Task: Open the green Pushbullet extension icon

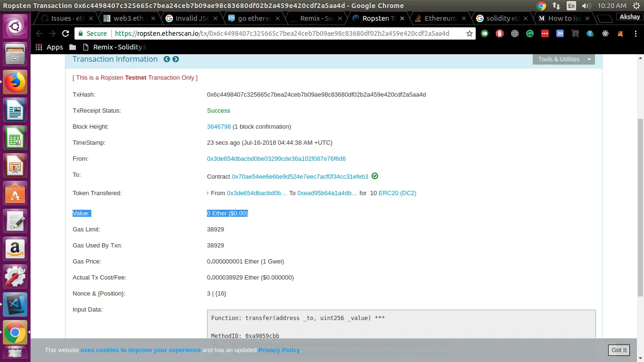Action: coord(485,34)
